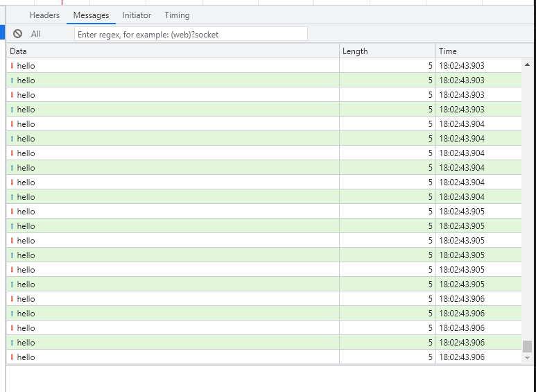Select the topmost hello message row
Image resolution: width=536 pixels, height=392 pixels.
point(173,66)
